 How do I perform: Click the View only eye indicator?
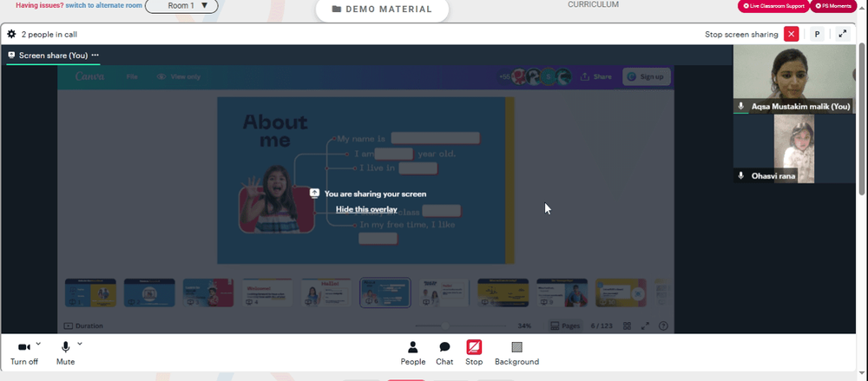(x=178, y=77)
